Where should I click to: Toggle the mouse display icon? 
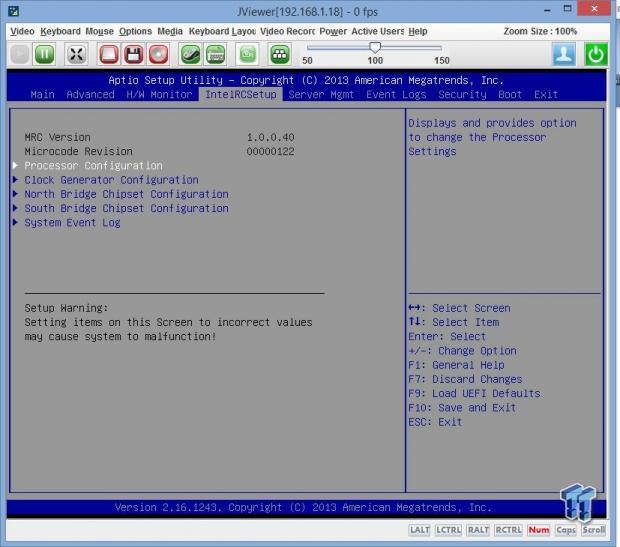190,54
